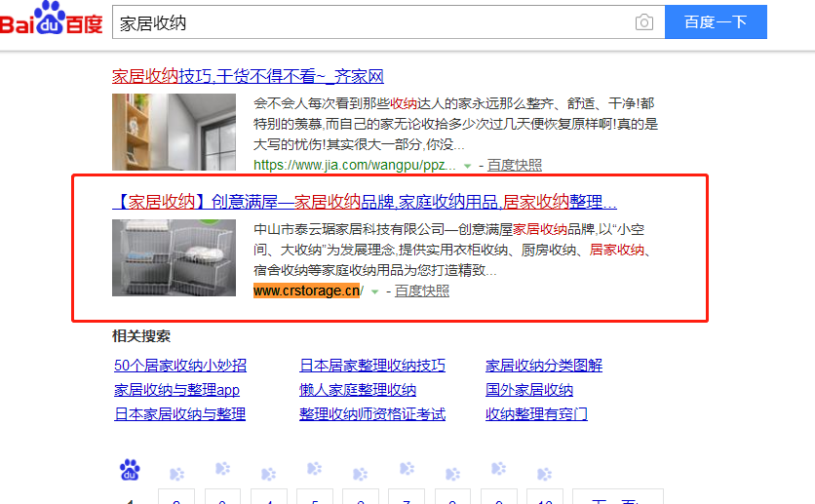
Task: Open camera image search icon
Action: click(644, 22)
